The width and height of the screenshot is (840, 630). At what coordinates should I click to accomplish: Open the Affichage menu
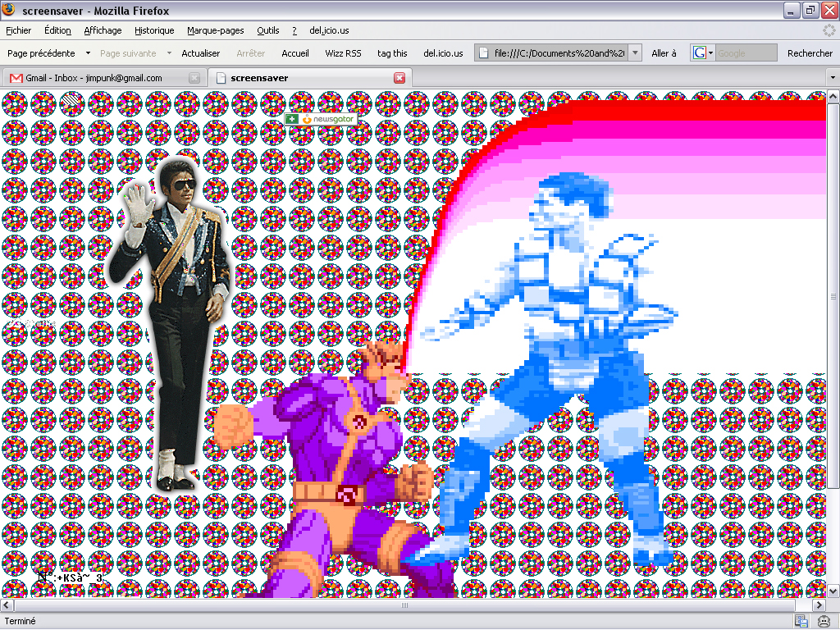(103, 30)
